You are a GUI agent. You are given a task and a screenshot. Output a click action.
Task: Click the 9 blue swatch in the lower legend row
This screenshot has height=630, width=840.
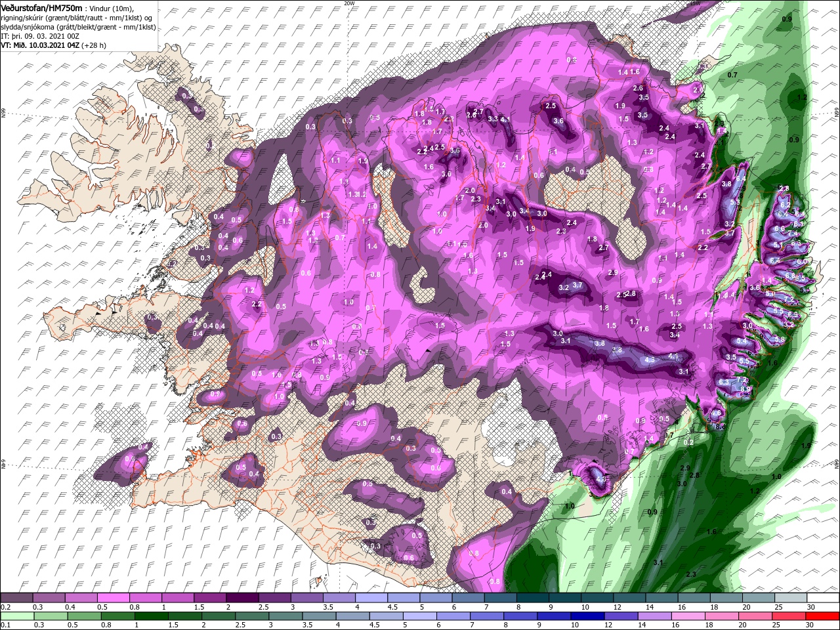[553, 616]
